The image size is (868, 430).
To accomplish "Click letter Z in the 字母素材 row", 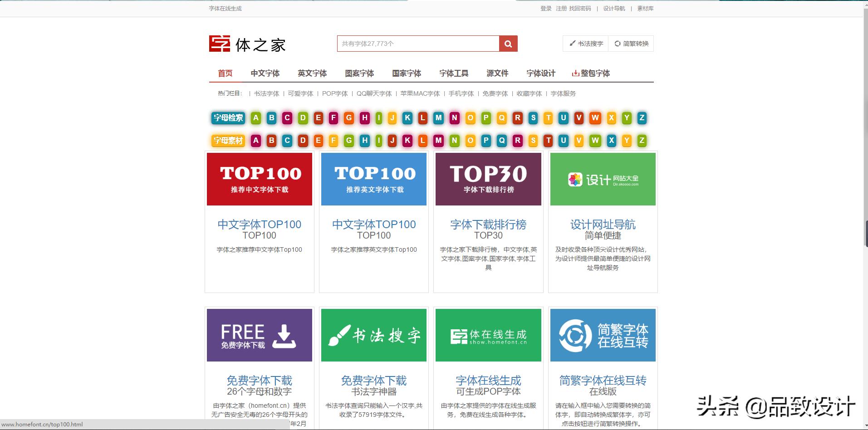I will (641, 141).
